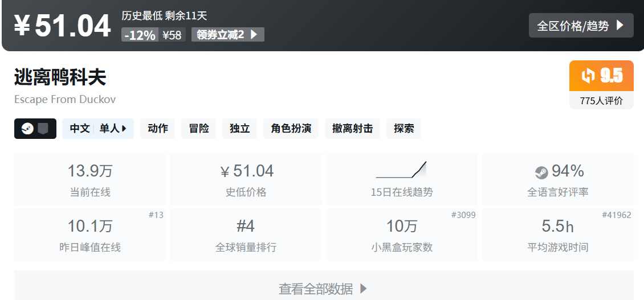Select the 探索 tag
This screenshot has height=300, width=644.
403,129
